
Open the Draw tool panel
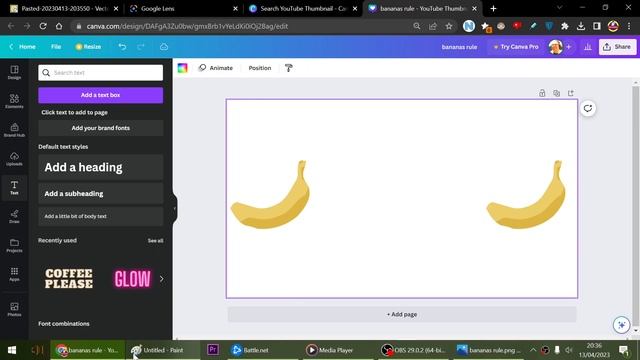click(14, 216)
